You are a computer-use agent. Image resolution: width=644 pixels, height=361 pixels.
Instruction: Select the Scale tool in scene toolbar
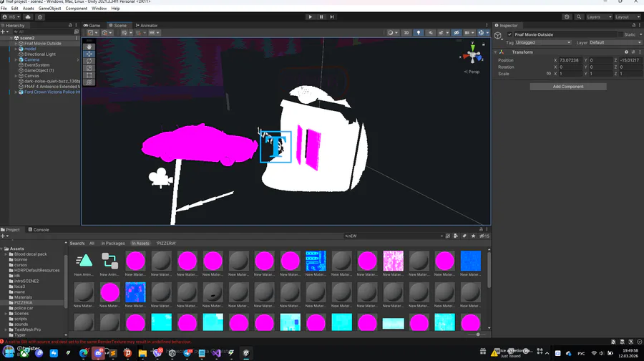click(x=89, y=68)
